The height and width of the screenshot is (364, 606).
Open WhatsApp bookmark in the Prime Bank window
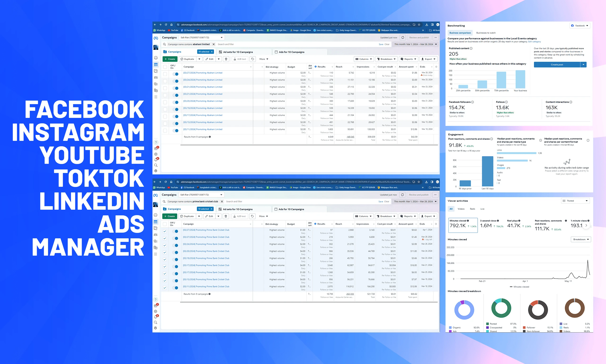coord(159,188)
